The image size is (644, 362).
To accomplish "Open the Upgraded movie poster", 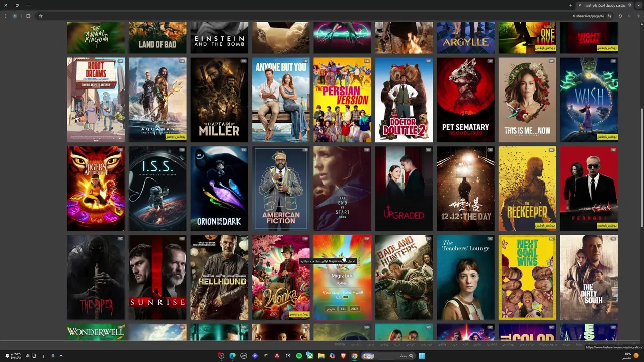I will pos(404,189).
